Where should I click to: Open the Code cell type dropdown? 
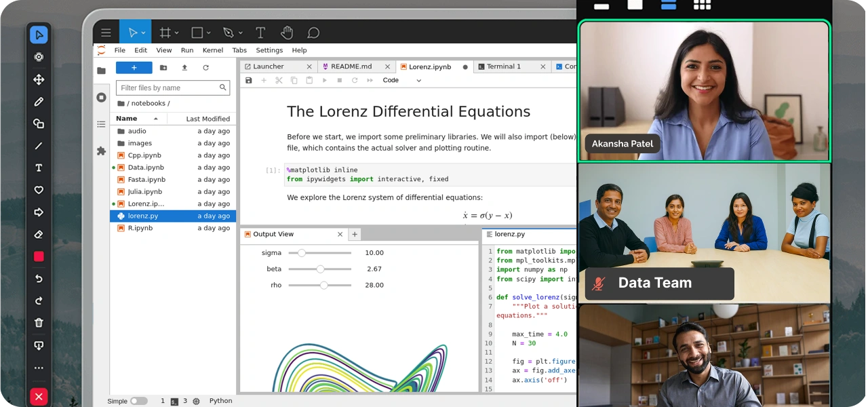[x=401, y=80]
